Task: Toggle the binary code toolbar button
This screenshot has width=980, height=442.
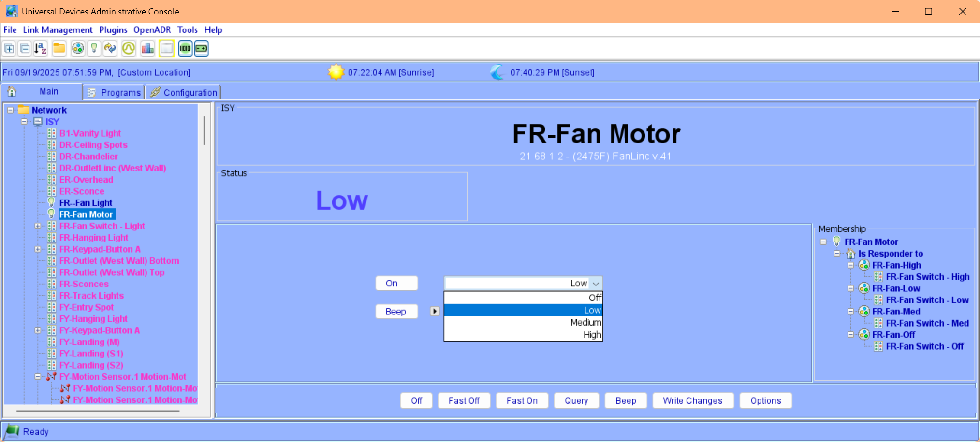Action: coord(185,48)
